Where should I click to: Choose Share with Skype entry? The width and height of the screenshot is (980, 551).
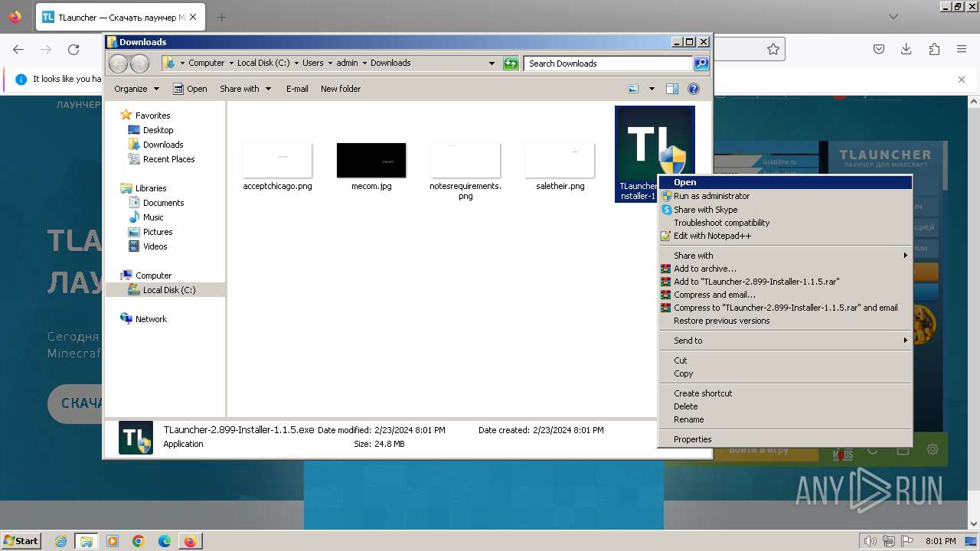(x=785, y=210)
